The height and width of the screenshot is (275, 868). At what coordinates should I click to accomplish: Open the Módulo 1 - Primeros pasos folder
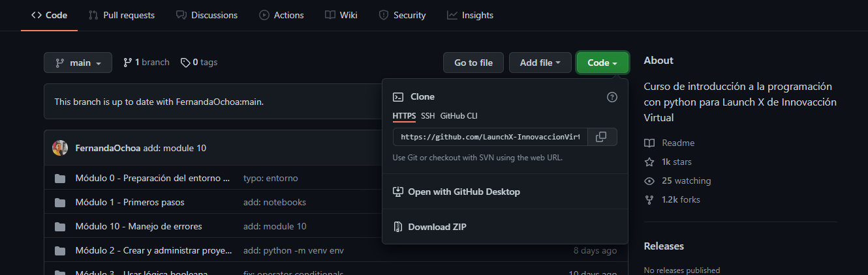click(130, 202)
